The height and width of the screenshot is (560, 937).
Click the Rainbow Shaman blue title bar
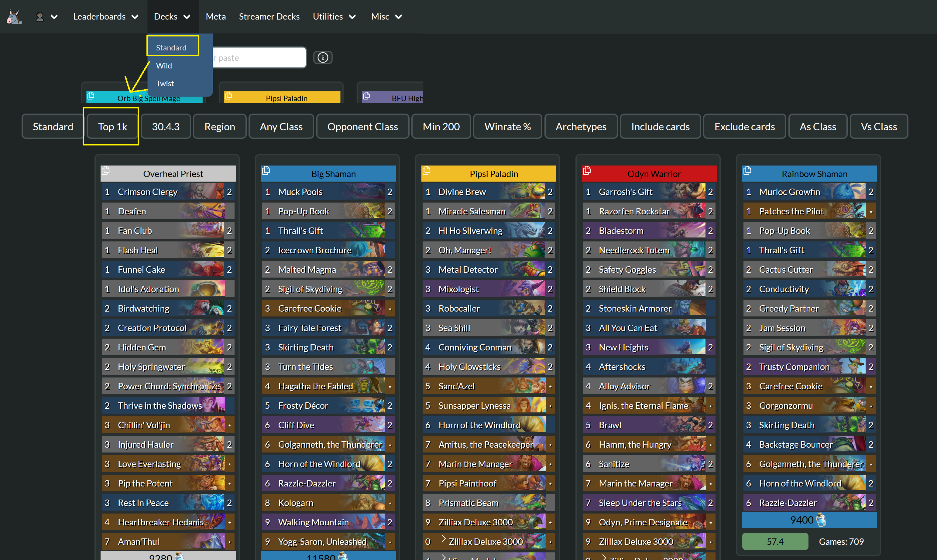(809, 174)
